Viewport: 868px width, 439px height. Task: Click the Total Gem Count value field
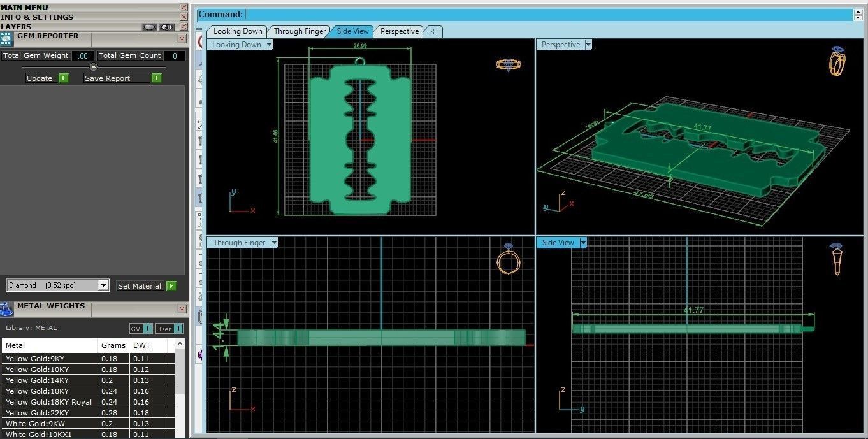tap(175, 56)
